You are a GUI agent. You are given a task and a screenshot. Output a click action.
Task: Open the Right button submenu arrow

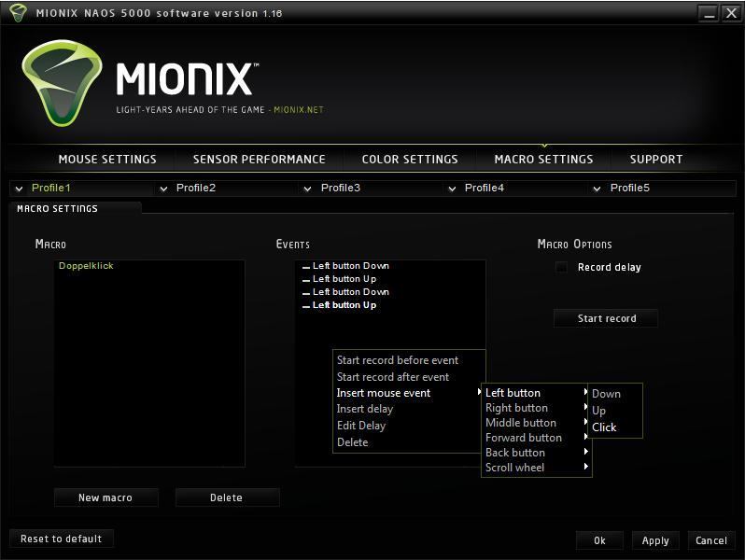click(x=586, y=407)
